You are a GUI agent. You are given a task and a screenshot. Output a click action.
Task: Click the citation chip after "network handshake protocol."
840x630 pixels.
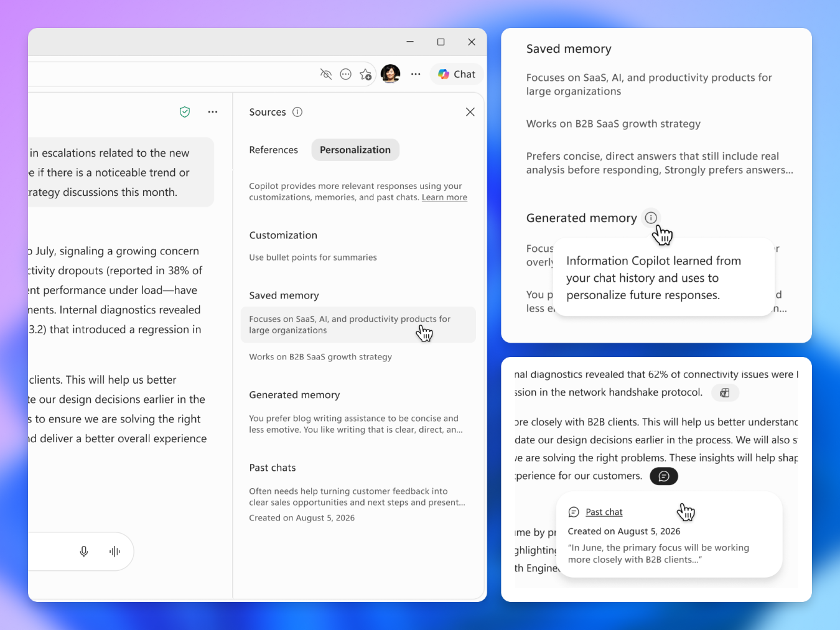pyautogui.click(x=725, y=392)
